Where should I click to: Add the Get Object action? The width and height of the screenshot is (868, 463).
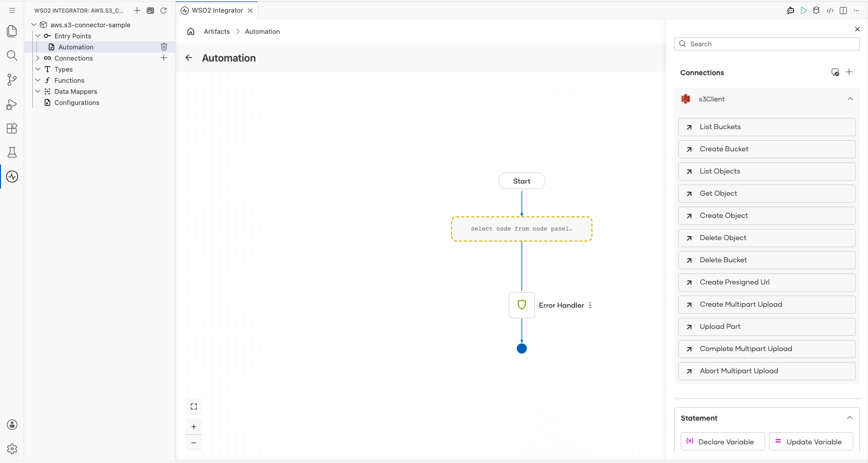coord(767,194)
